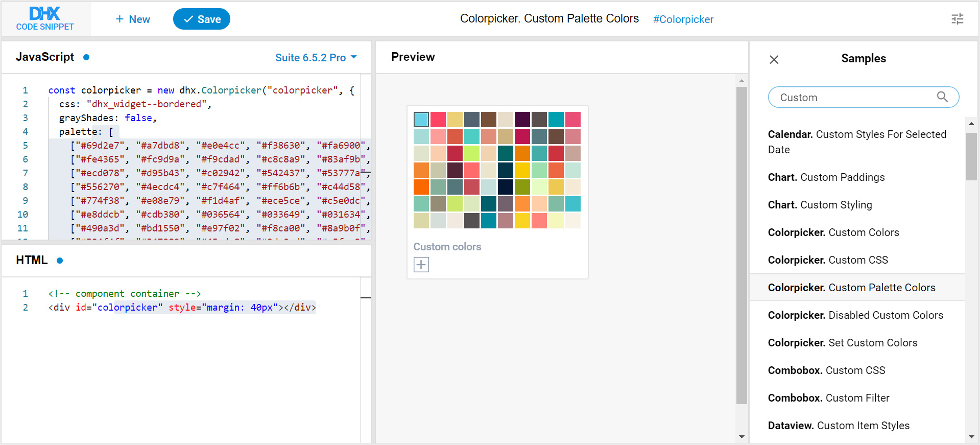Open Colorpicker Disabled Custom Colors sample
The width and height of the screenshot is (980, 445).
pos(858,315)
